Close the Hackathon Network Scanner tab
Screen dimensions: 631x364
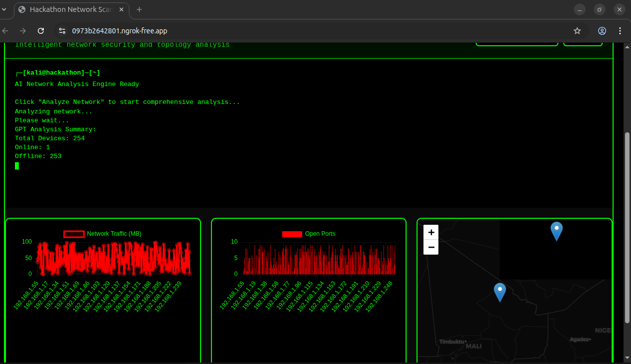[122, 9]
